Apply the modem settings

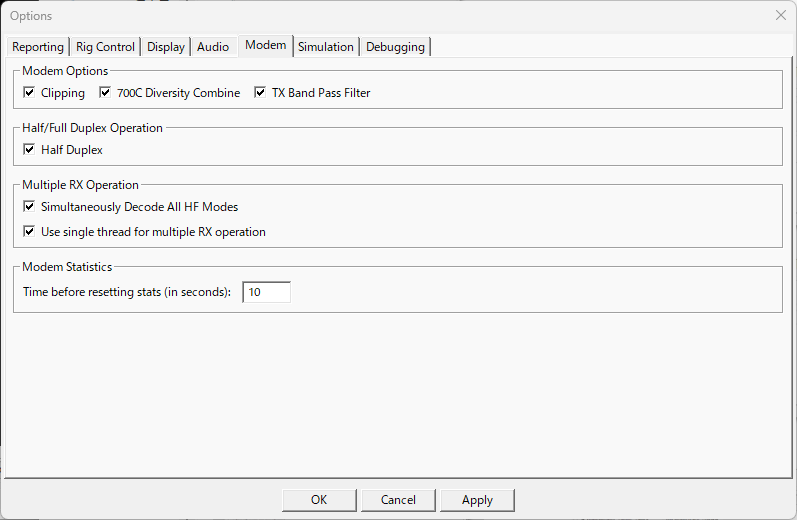477,500
